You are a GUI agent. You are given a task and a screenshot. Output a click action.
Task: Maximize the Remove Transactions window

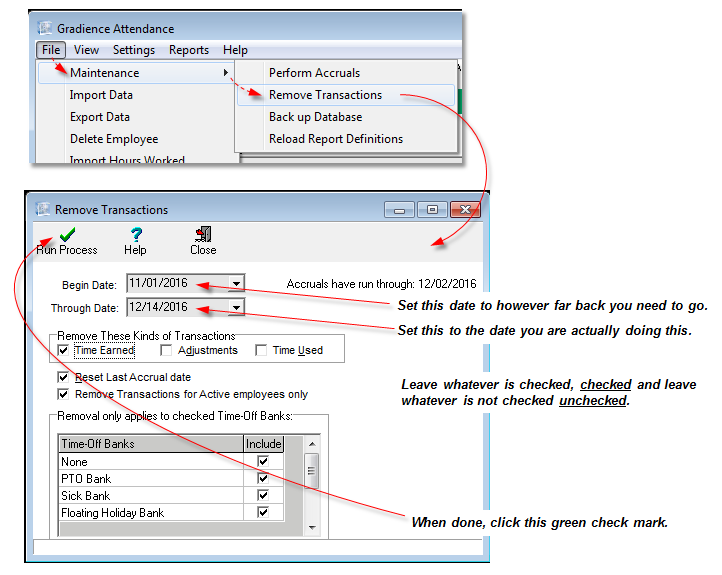pos(432,210)
